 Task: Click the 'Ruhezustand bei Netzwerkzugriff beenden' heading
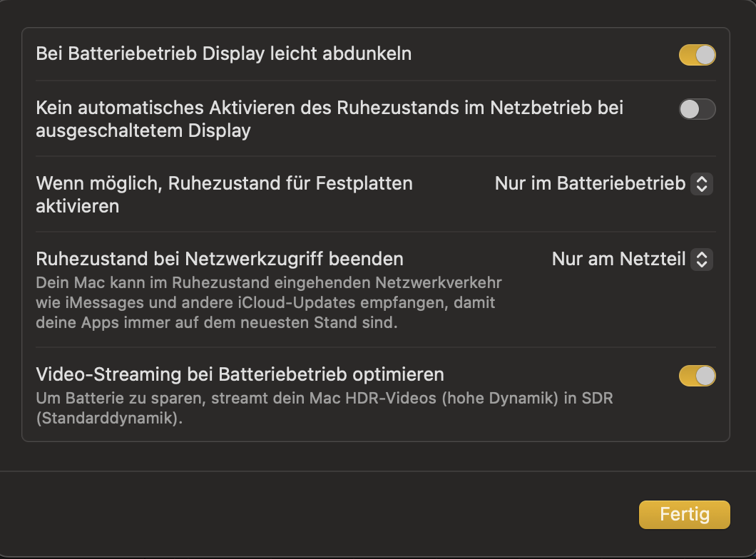220,258
